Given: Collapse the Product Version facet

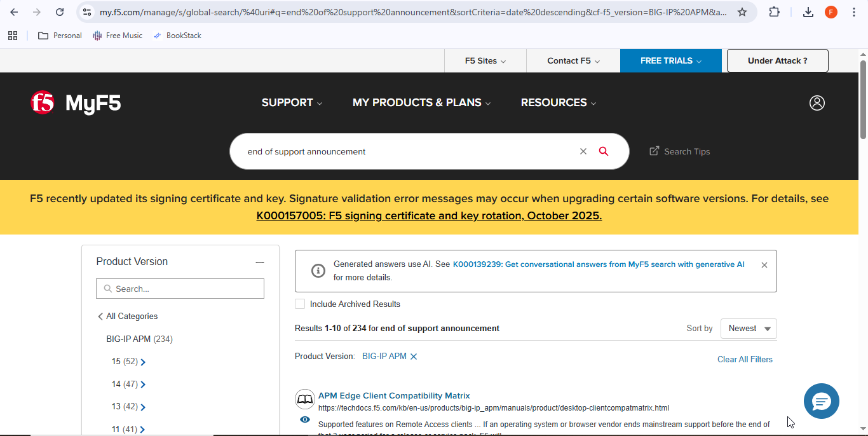Looking at the screenshot, I should 259,262.
